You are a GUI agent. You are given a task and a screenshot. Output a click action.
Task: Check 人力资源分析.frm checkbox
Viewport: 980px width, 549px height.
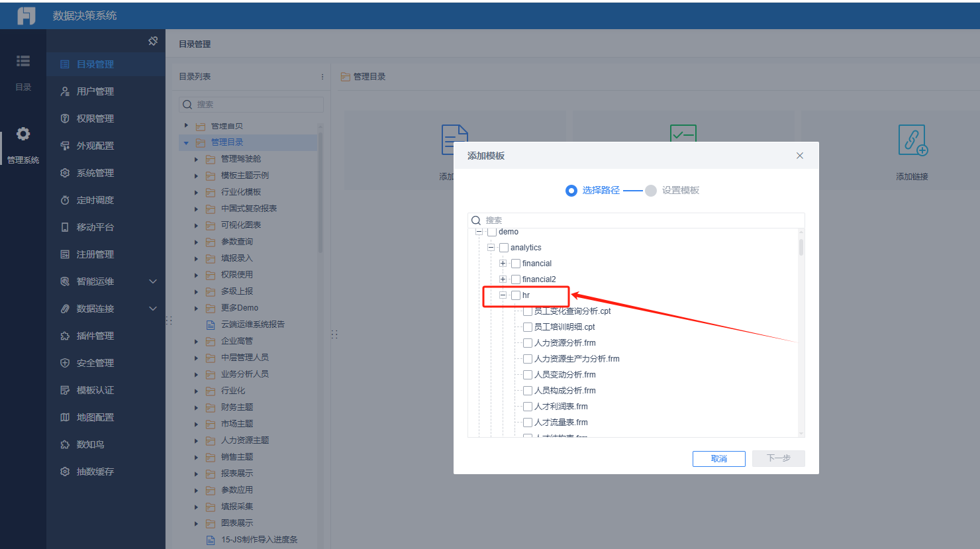coord(528,343)
